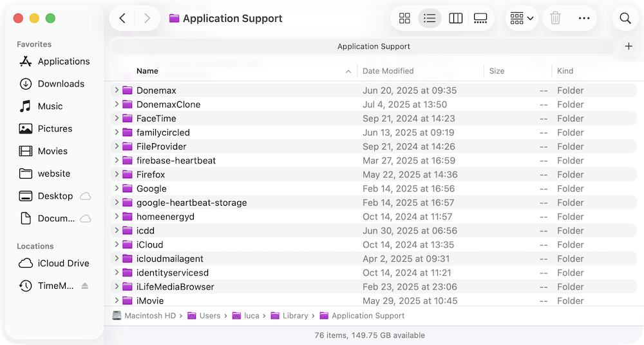Click the date 'Mar 27, 2025 at 16:59'

click(409, 161)
